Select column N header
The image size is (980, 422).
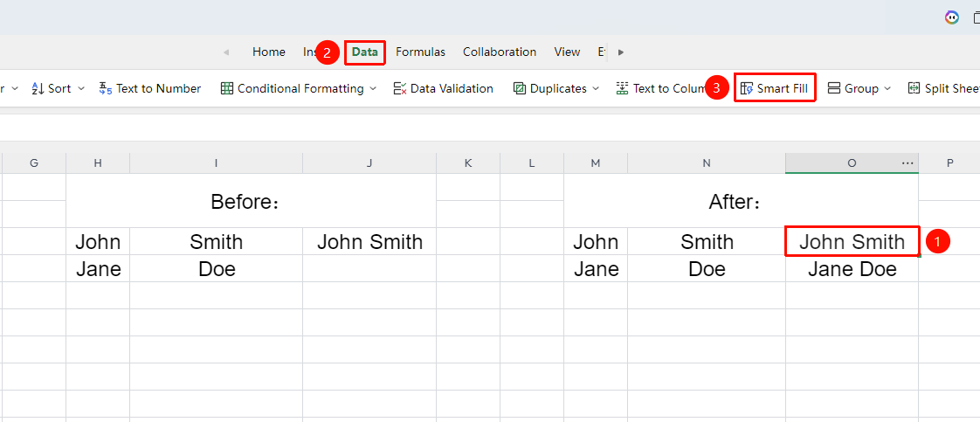[x=707, y=163]
